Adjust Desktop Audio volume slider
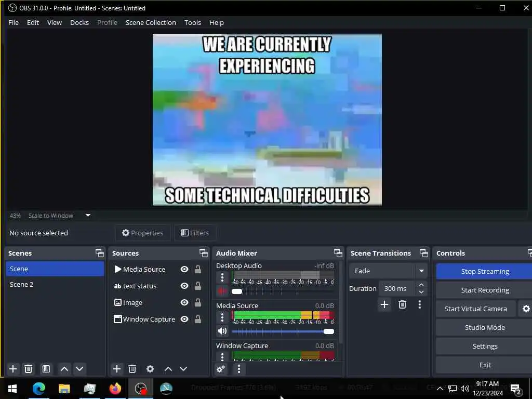 point(283,291)
